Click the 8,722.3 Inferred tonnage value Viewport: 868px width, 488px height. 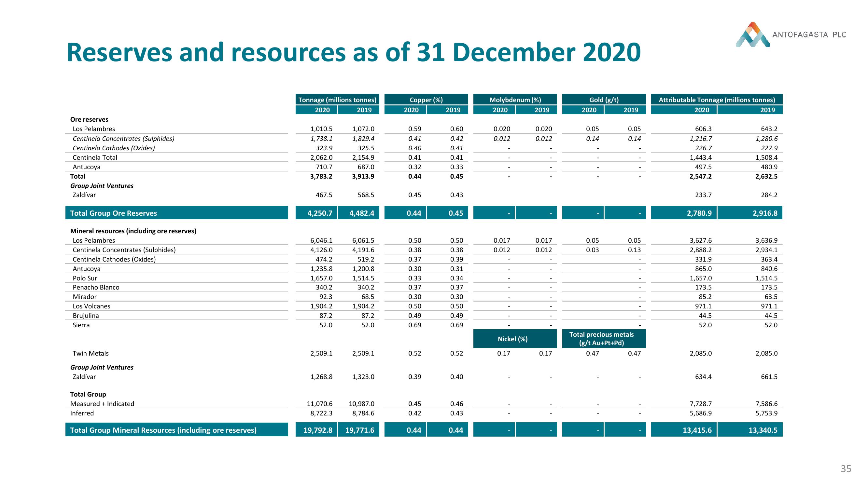[x=321, y=413]
